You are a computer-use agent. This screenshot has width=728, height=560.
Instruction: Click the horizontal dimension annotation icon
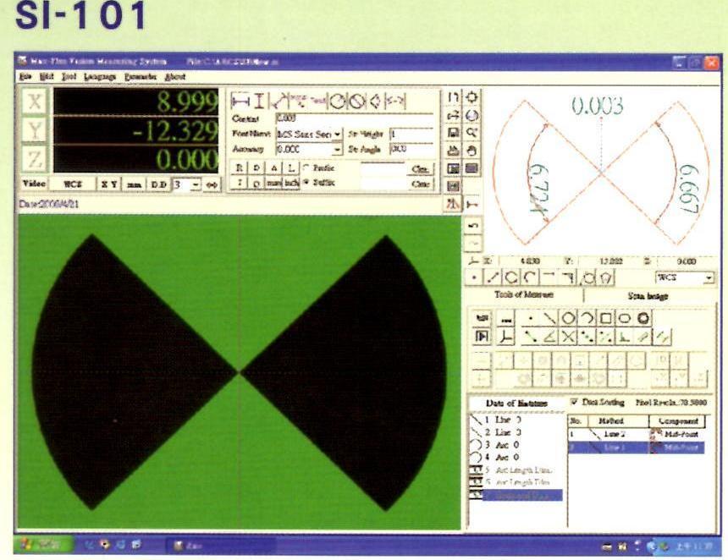coord(240,101)
